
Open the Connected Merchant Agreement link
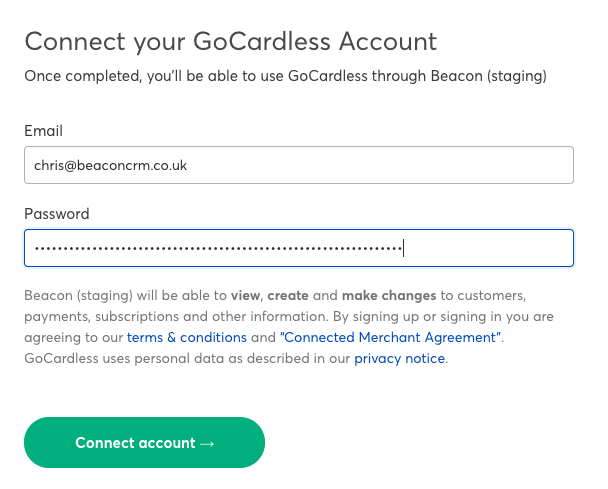pyautogui.click(x=391, y=337)
